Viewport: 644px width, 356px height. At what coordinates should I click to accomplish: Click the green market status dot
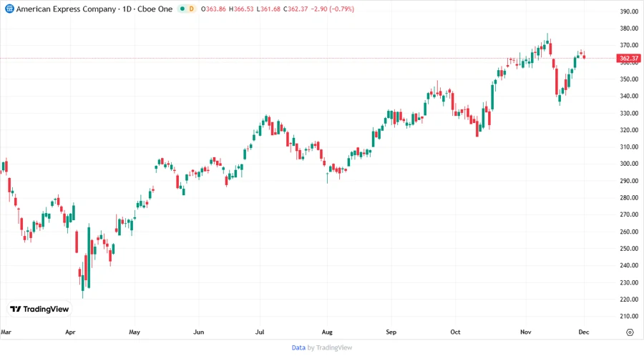click(x=182, y=9)
